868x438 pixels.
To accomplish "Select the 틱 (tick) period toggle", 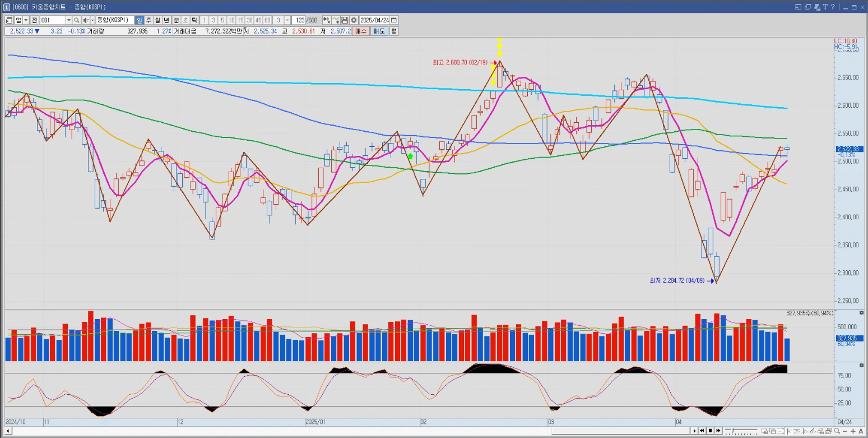I will (x=194, y=20).
